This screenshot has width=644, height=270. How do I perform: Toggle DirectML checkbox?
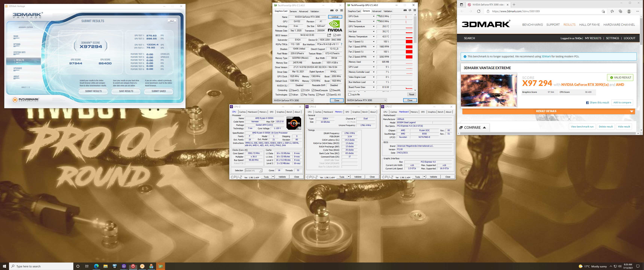click(x=331, y=90)
